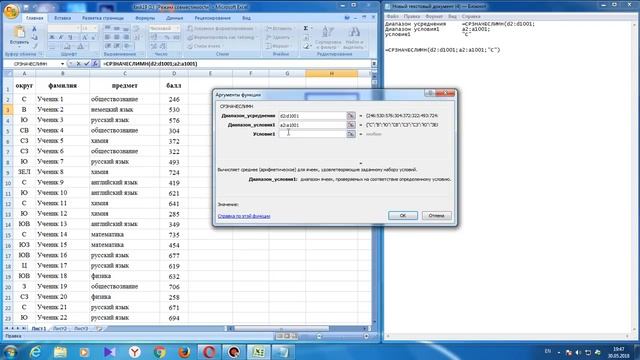The width and height of the screenshot is (640, 360).
Task: Click Отмена in the function arguments dialog
Action: coord(437,216)
